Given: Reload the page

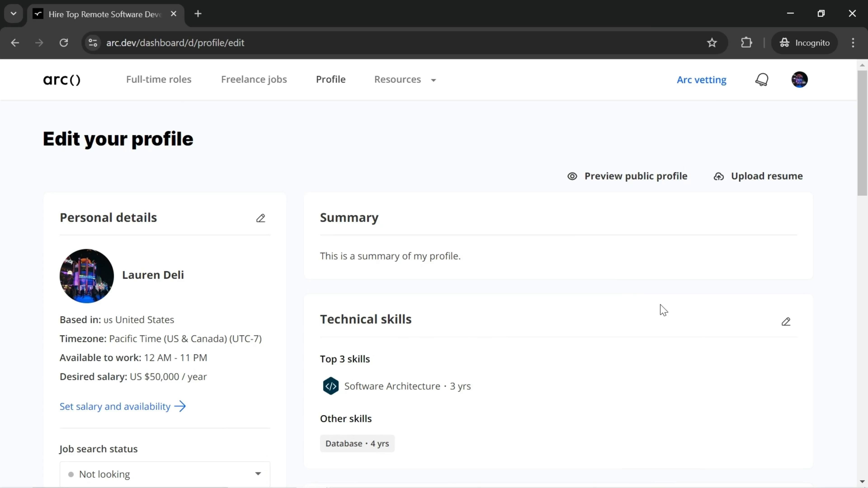Looking at the screenshot, I should 64,43.
